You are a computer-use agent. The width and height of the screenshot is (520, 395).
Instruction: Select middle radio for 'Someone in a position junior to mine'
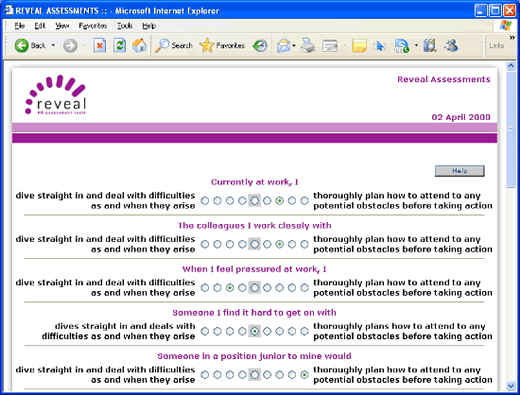tap(254, 375)
